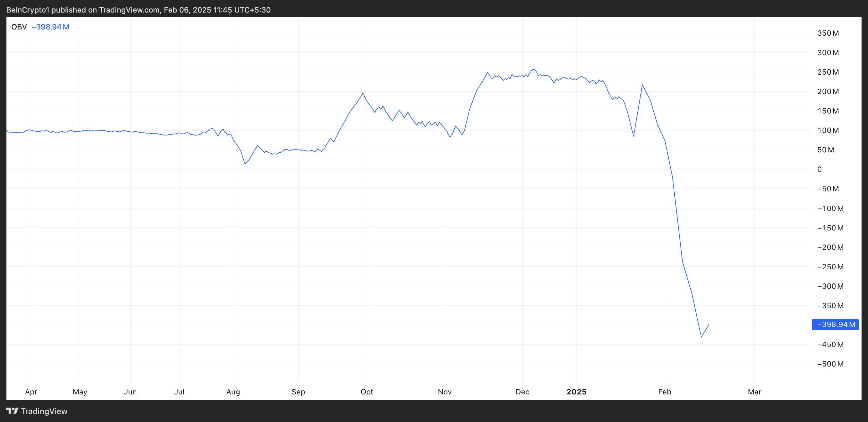Click the OBV line low point in February

[701, 336]
